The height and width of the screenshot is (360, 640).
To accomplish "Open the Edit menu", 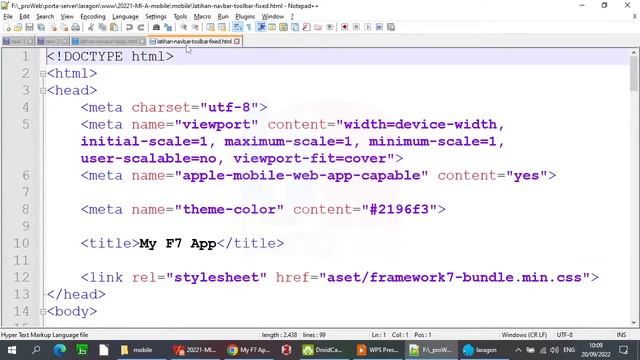I will (x=24, y=17).
